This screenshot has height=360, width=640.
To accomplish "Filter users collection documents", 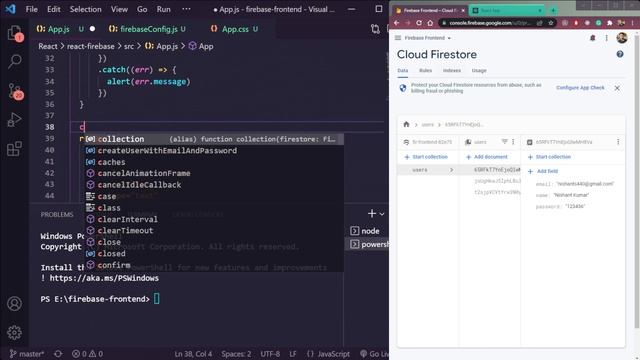I will click(x=504, y=142).
